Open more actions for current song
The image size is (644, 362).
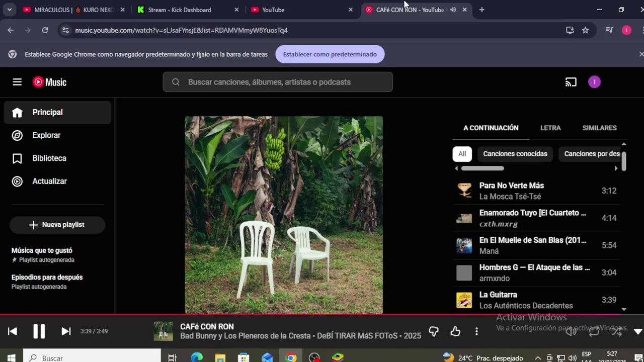point(476,331)
